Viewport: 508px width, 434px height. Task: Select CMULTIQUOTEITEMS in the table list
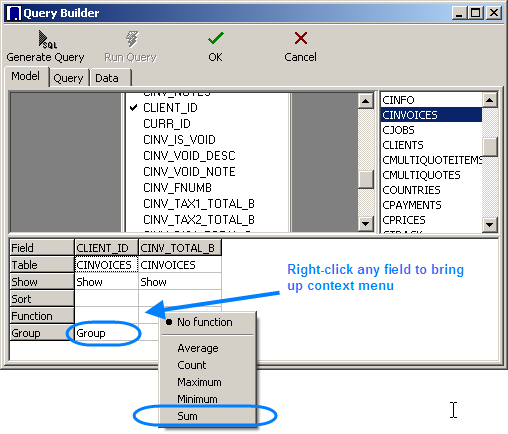(432, 160)
